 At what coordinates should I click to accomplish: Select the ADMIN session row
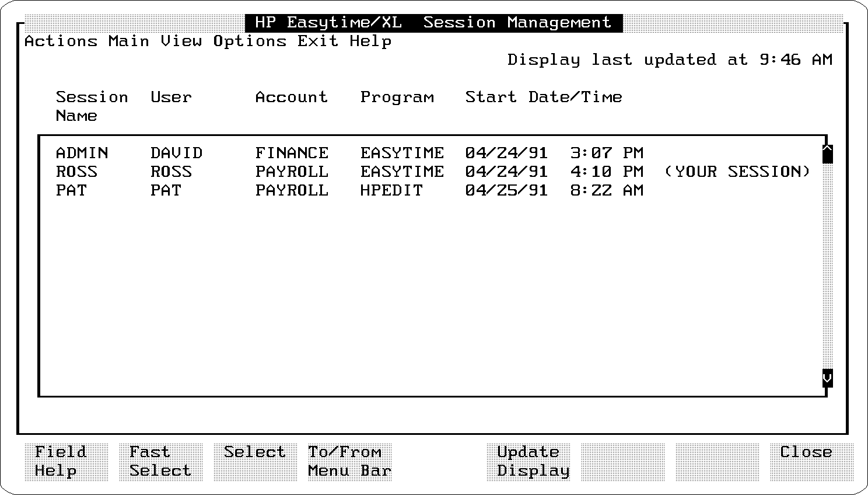click(350, 154)
